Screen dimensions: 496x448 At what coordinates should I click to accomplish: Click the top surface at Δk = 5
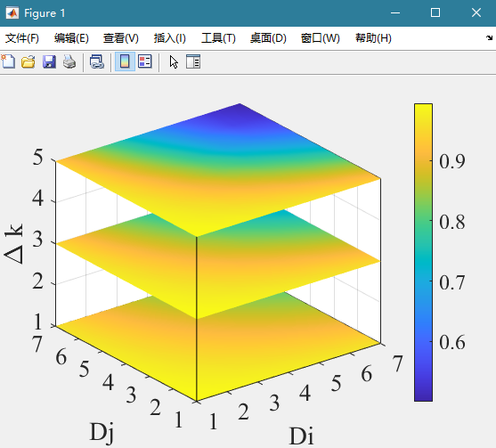pos(218,171)
